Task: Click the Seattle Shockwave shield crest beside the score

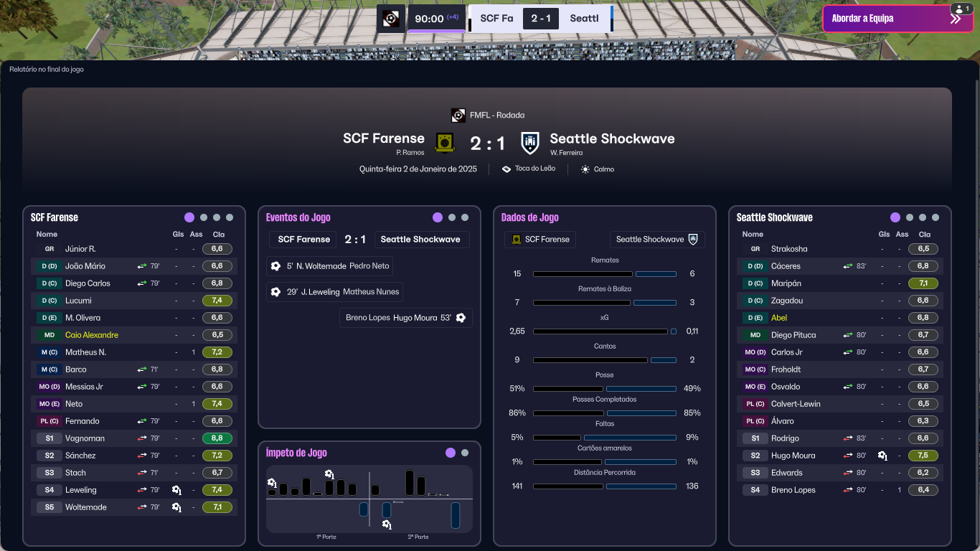Action: point(530,142)
